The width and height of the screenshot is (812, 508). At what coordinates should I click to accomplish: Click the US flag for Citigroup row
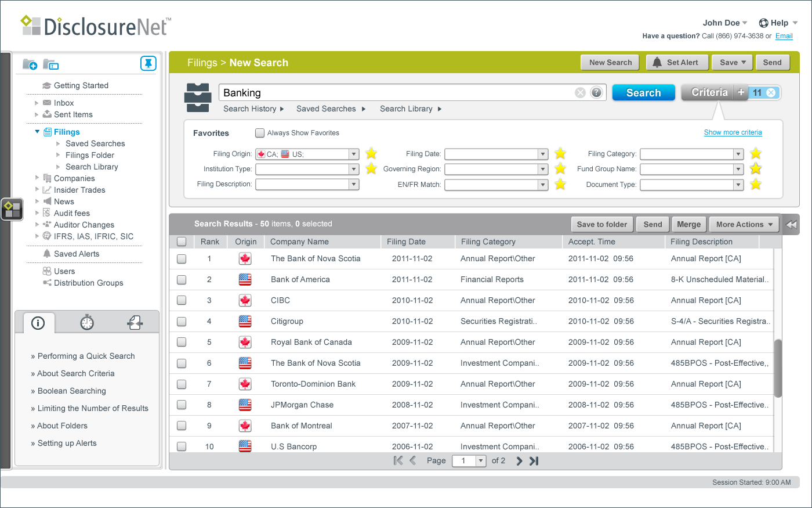coord(245,322)
